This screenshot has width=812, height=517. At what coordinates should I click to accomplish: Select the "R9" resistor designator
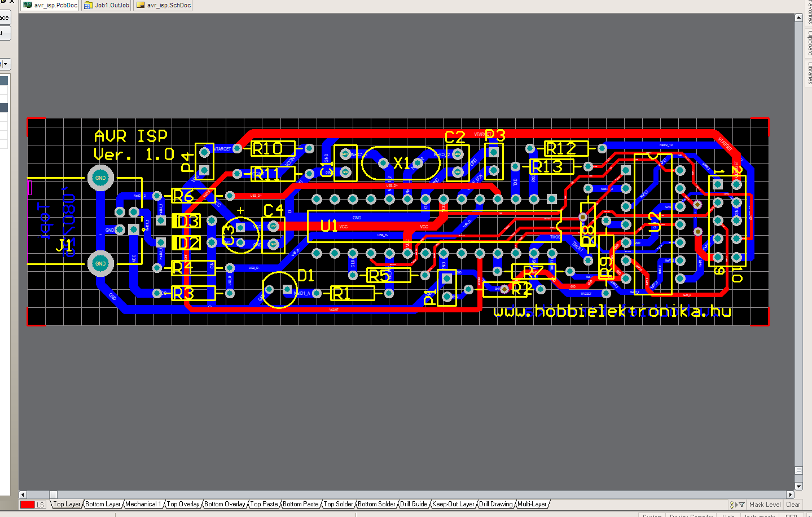click(x=606, y=267)
